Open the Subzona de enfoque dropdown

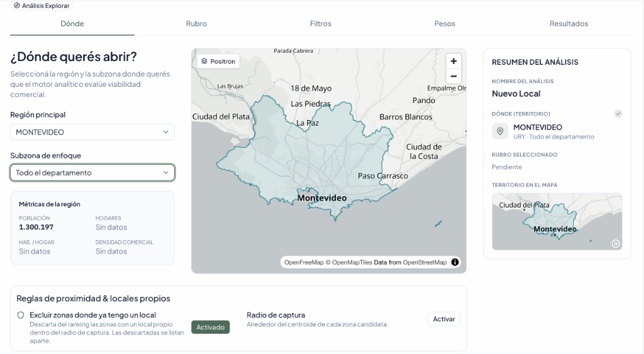[92, 172]
